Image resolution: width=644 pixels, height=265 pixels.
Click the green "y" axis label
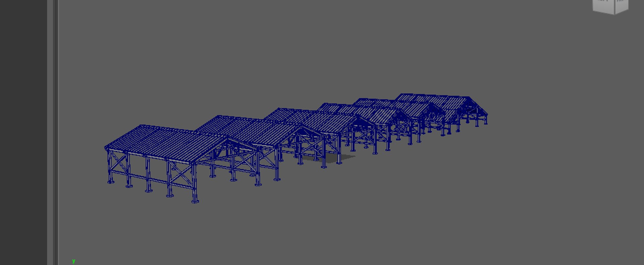point(73,261)
